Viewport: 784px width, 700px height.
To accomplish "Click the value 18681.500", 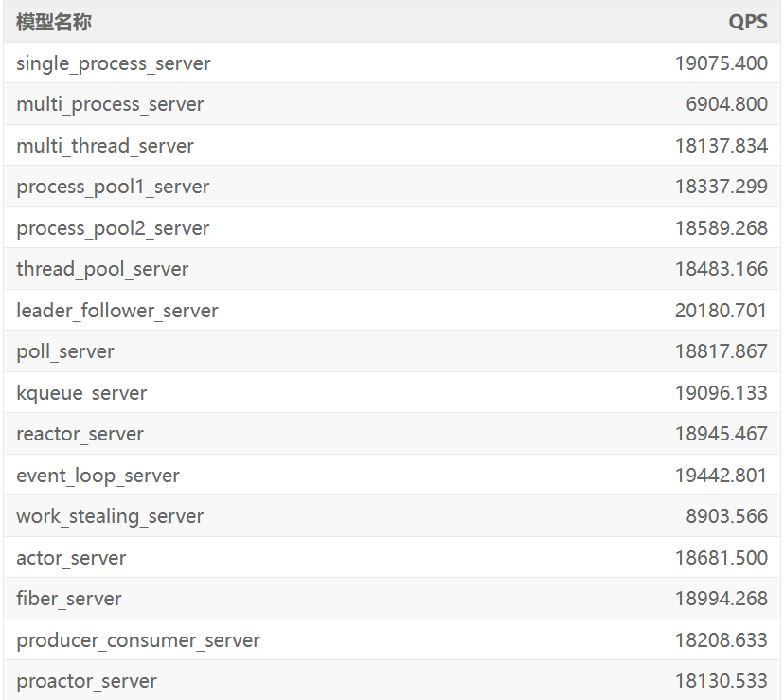I will coord(721,558).
